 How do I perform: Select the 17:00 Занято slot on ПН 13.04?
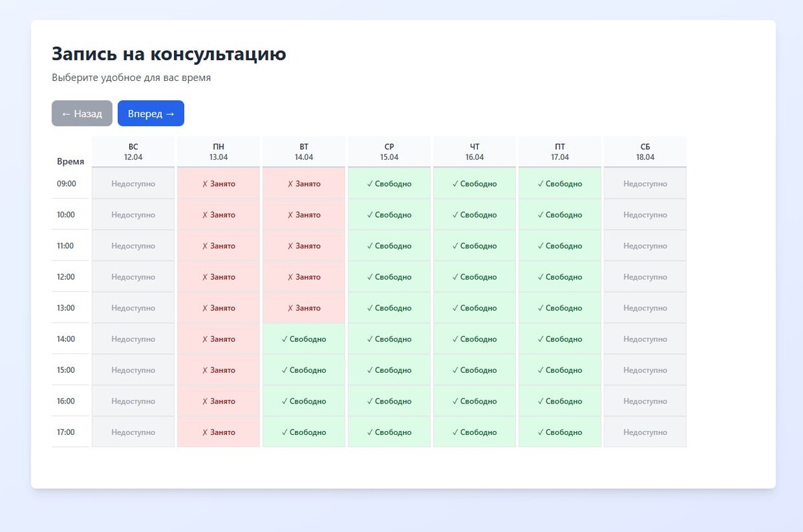click(x=218, y=432)
